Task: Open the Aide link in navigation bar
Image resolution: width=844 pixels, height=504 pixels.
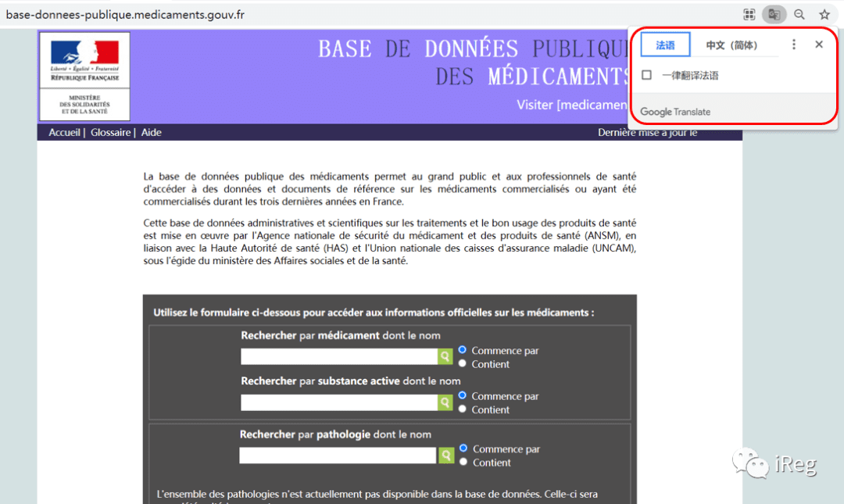Action: (152, 133)
